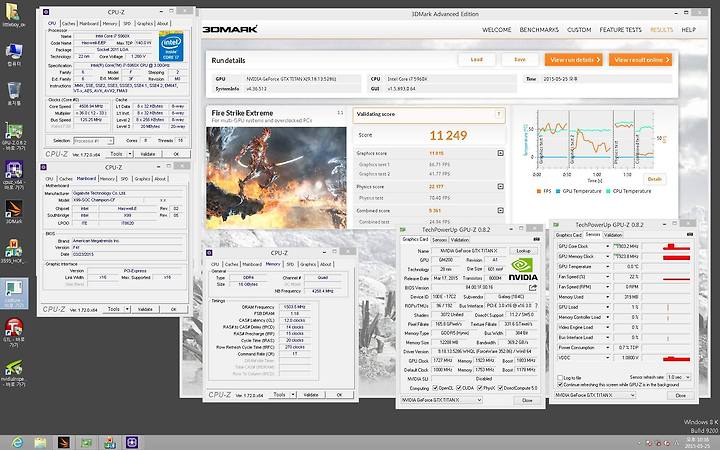Uncheck Continue refreshing in background checkbox
Viewport: 720px width, 450px height.
[560, 384]
